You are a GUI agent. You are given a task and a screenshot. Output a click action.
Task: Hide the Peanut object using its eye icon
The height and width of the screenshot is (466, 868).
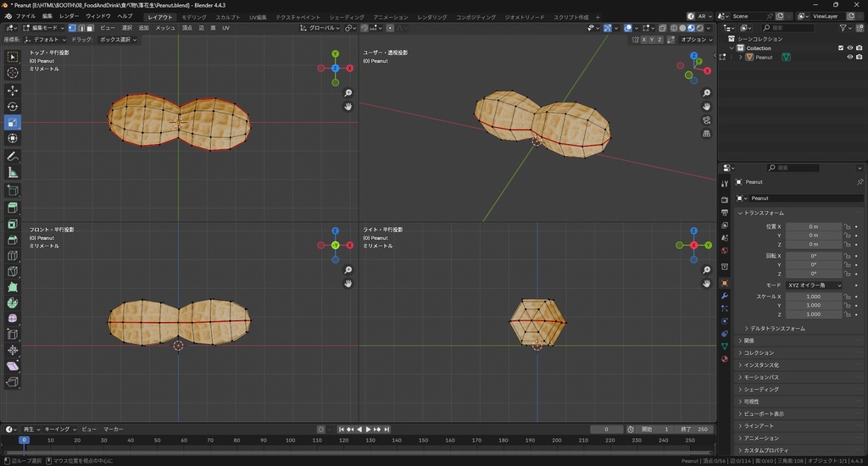849,58
